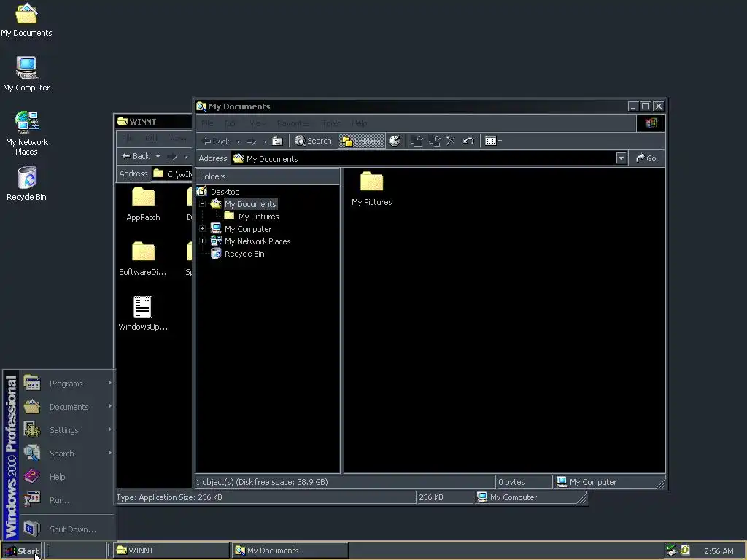Viewport: 747px width, 560px height.
Task: Open the Edit menu in My Documents
Action: click(x=231, y=123)
